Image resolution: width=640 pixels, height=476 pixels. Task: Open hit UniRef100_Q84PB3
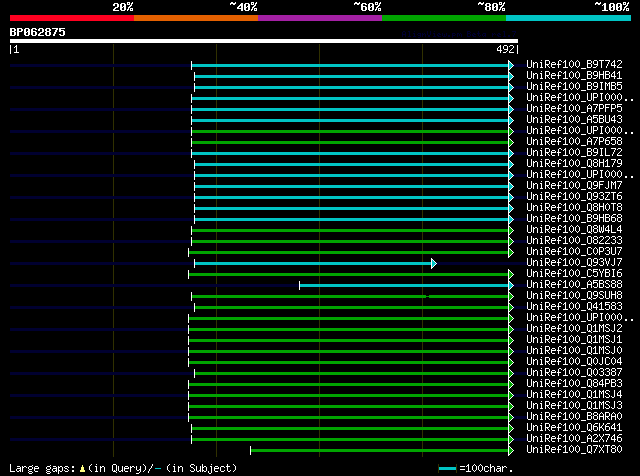click(574, 384)
